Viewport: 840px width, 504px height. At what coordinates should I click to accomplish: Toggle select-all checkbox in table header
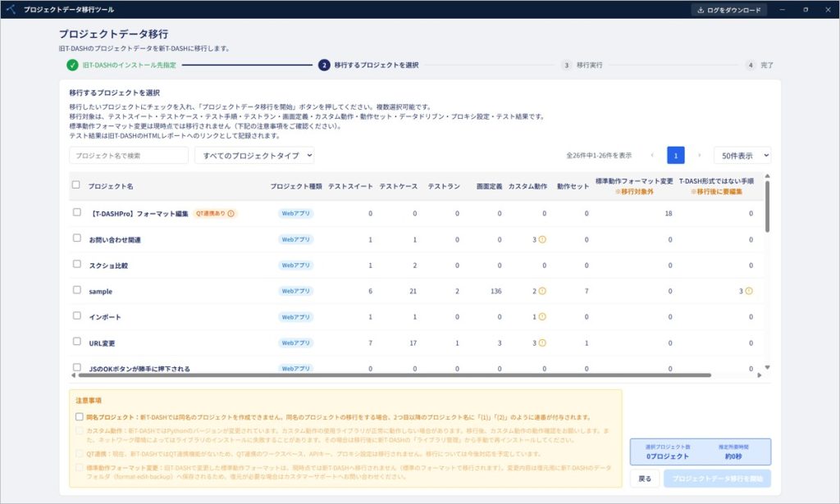click(x=76, y=184)
